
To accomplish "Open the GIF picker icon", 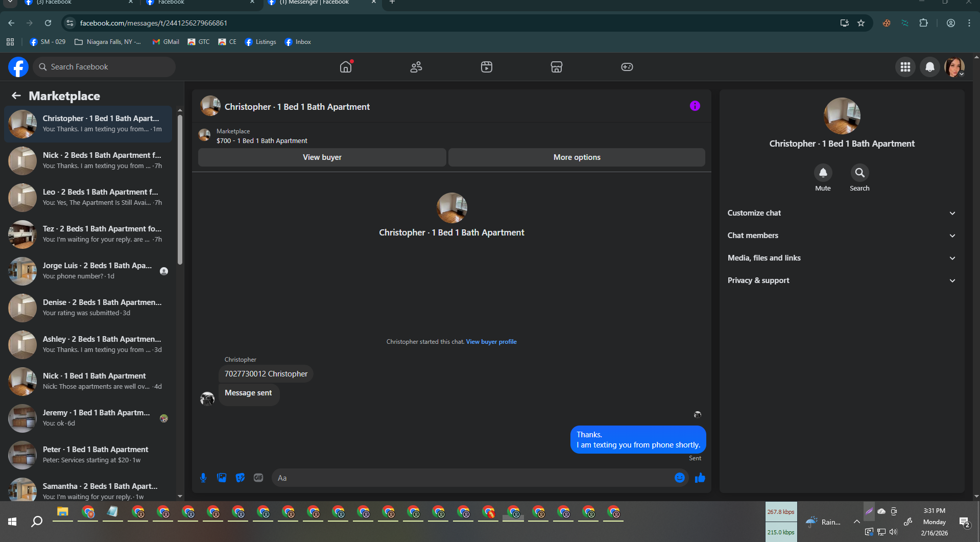I will pos(258,478).
